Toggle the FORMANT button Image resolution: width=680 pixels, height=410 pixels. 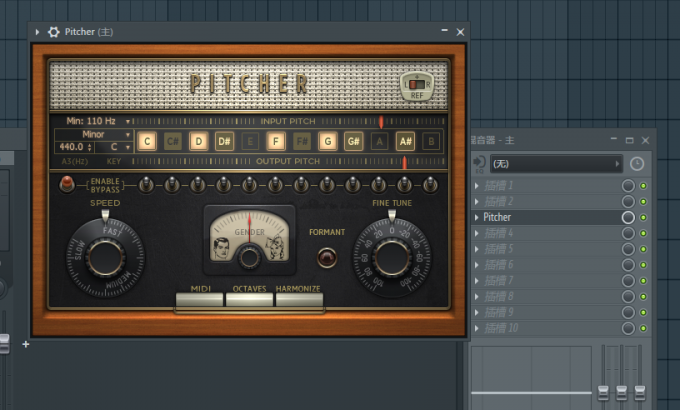click(x=327, y=258)
